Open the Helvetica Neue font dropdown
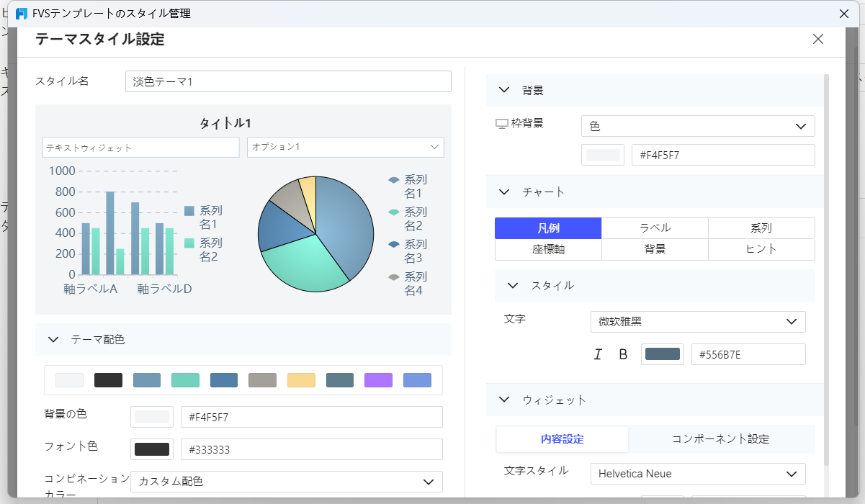Viewport: 865px width, 504px height. (x=698, y=474)
